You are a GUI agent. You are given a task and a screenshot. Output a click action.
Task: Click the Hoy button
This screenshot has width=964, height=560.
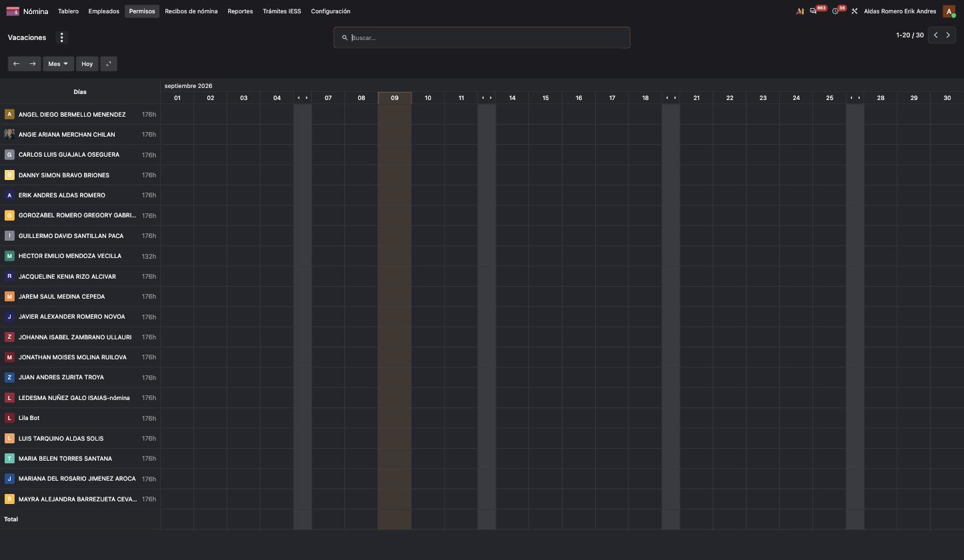tap(87, 64)
